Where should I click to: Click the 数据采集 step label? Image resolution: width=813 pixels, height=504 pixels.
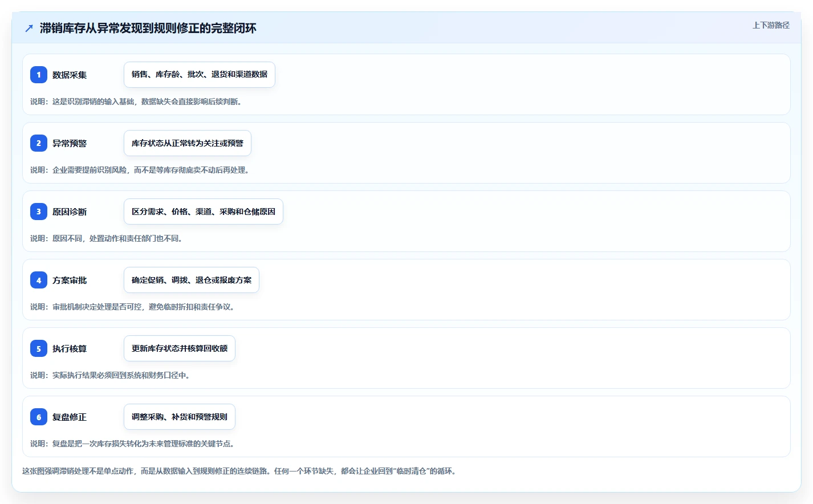70,75
